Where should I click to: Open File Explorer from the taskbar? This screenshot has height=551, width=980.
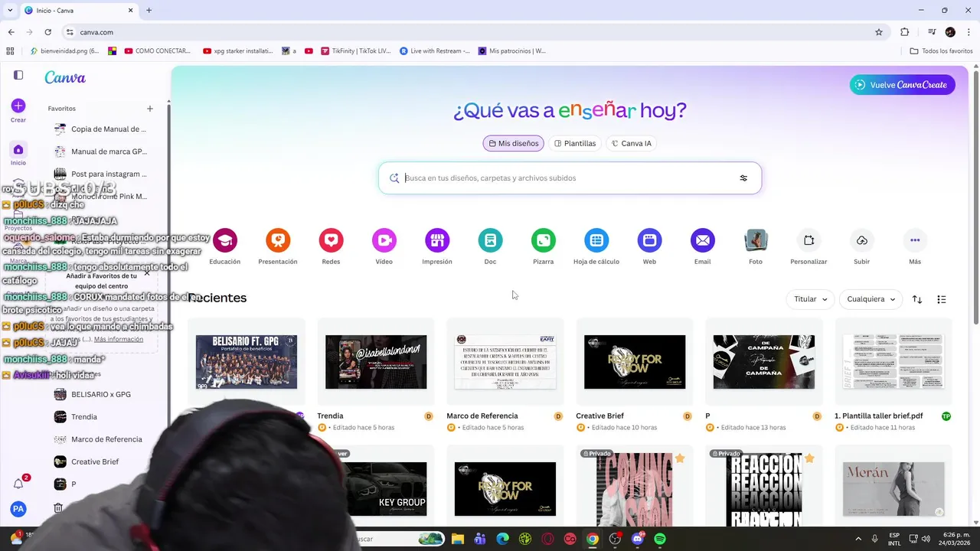point(457,539)
